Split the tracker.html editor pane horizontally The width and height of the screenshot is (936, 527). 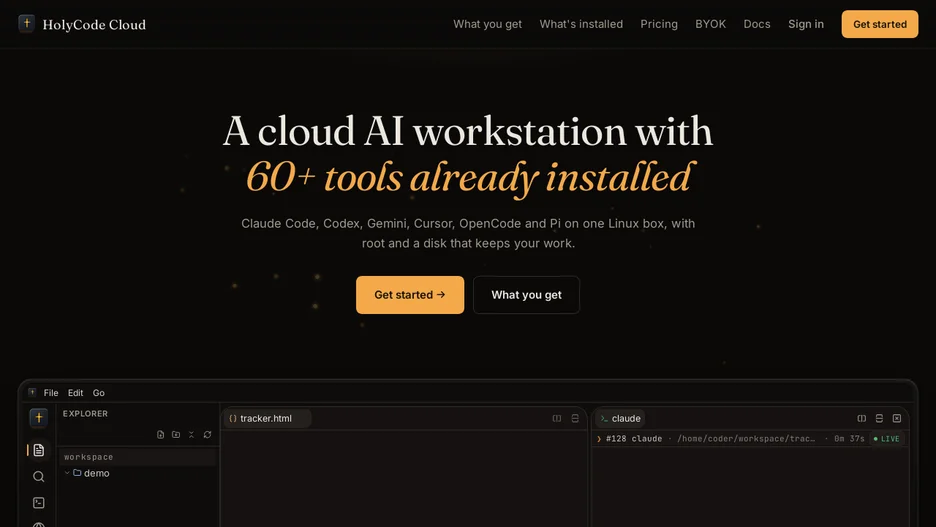pyautogui.click(x=575, y=418)
